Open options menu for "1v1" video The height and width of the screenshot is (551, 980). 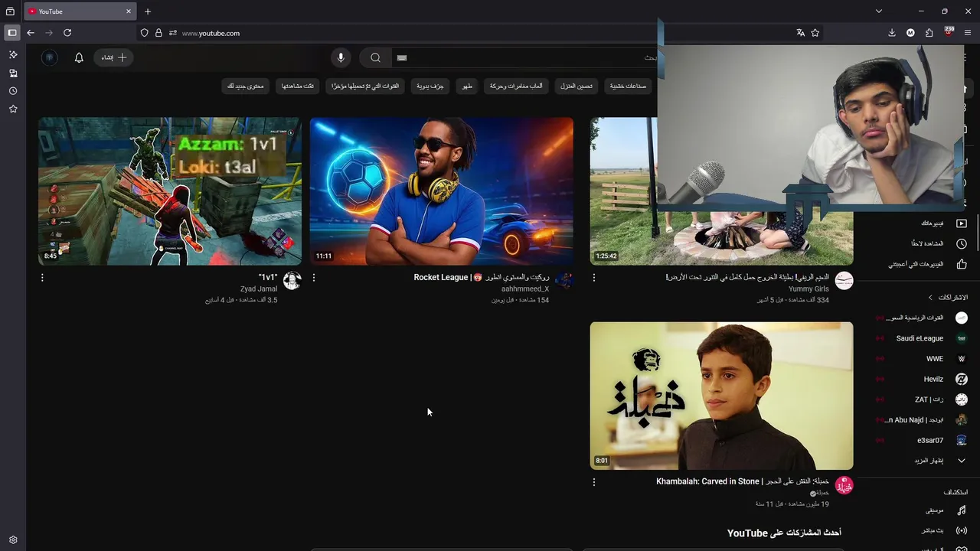pos(42,278)
